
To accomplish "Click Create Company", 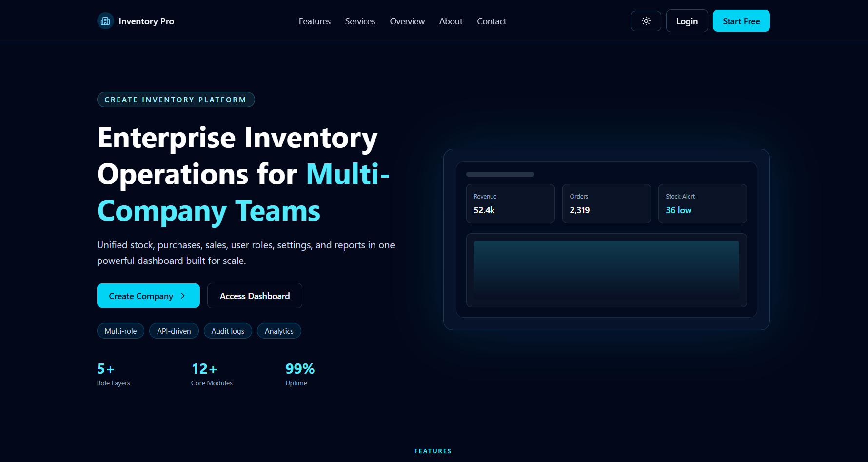I will point(148,296).
